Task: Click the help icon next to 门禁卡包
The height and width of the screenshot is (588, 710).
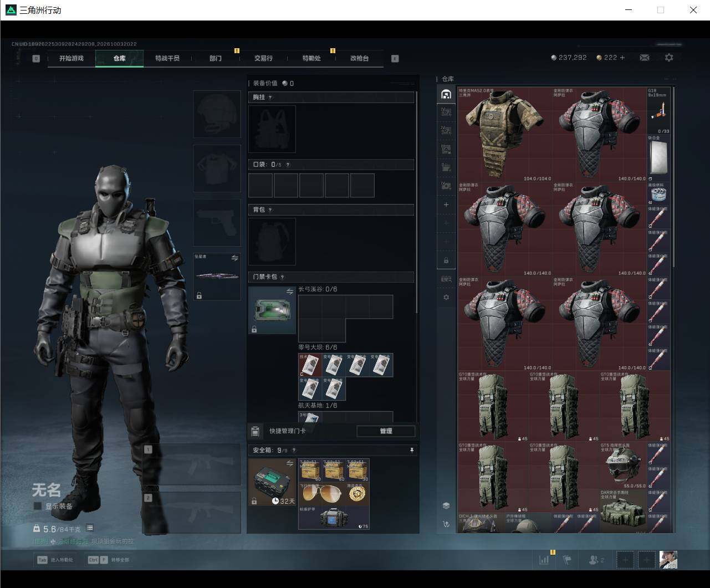Action: click(x=283, y=277)
